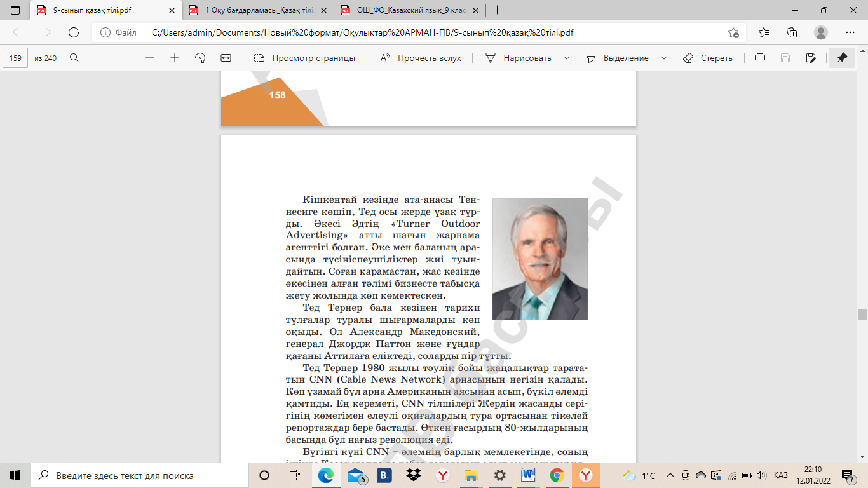Close the Оқу бағдарламасы_Қазақ тілі tab
The height and width of the screenshot is (488, 868).
click(323, 10)
